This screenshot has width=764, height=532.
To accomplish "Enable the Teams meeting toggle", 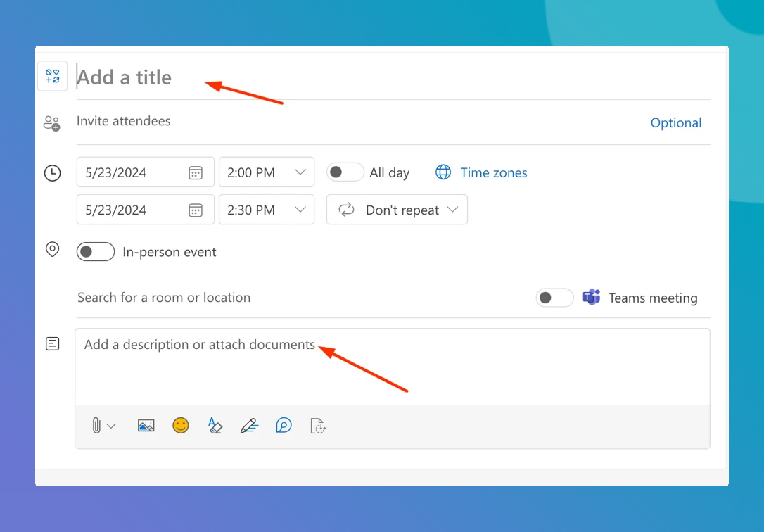I will coord(554,298).
